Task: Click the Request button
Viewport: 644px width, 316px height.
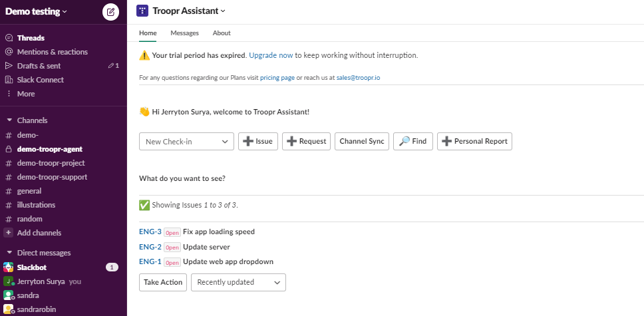Action: [x=306, y=141]
